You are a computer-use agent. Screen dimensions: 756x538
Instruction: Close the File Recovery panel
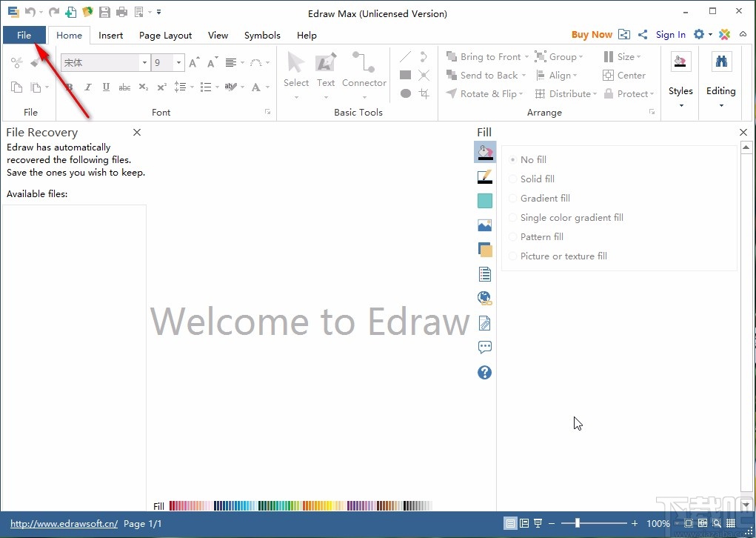137,132
